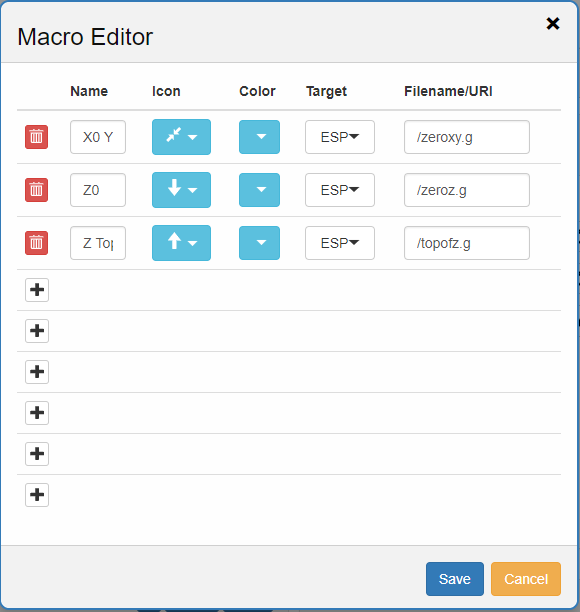This screenshot has height=612, width=580.
Task: Open icon picker for X0 Y macro
Action: pos(181,137)
